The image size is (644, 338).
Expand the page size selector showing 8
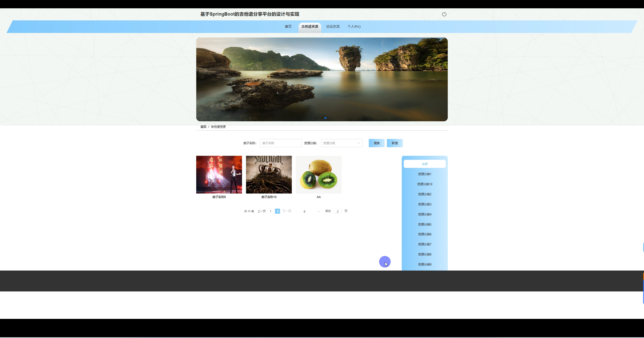coord(311,211)
